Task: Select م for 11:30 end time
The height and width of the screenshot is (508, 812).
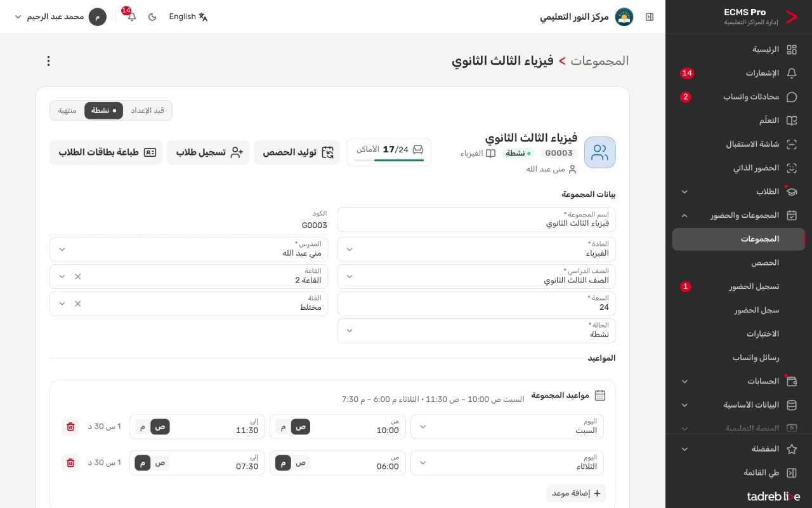Action: (143, 427)
